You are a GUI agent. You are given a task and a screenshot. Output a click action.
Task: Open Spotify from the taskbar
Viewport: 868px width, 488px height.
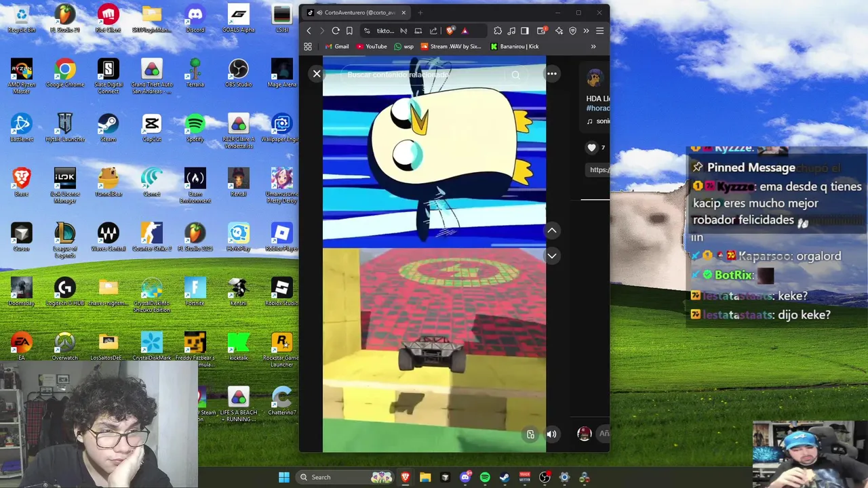(x=485, y=477)
